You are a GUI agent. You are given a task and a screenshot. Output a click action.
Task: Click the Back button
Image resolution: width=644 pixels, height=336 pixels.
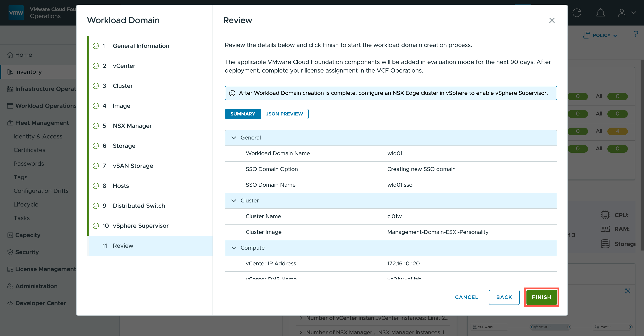tap(504, 297)
